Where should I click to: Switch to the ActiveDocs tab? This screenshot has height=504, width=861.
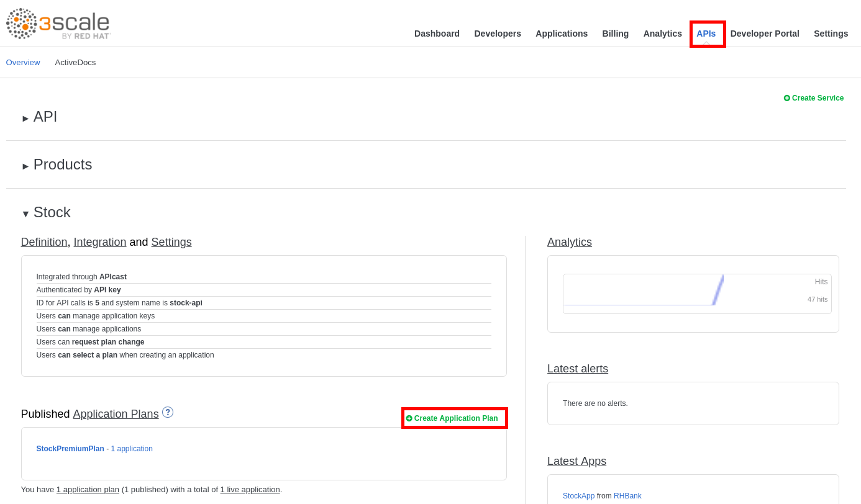(75, 63)
